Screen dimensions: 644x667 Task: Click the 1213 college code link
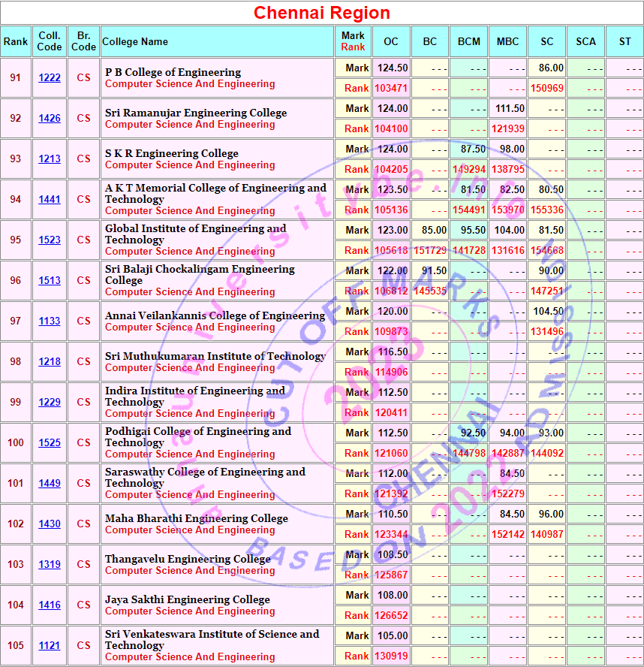tap(50, 158)
